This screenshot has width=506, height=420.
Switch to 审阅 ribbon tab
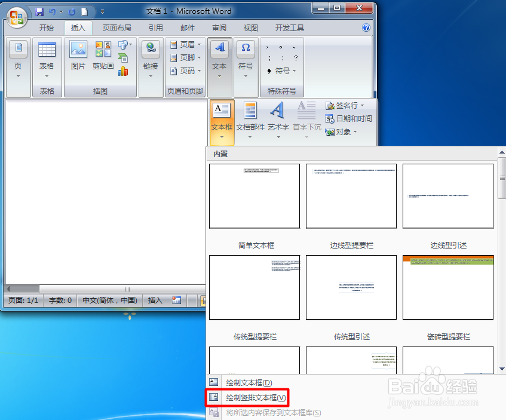point(219,27)
